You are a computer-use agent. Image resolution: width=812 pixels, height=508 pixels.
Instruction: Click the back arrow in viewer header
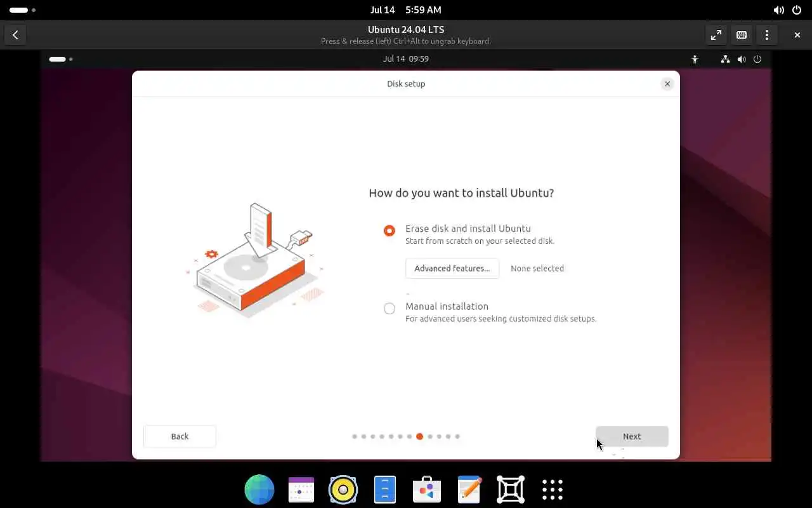(15, 35)
